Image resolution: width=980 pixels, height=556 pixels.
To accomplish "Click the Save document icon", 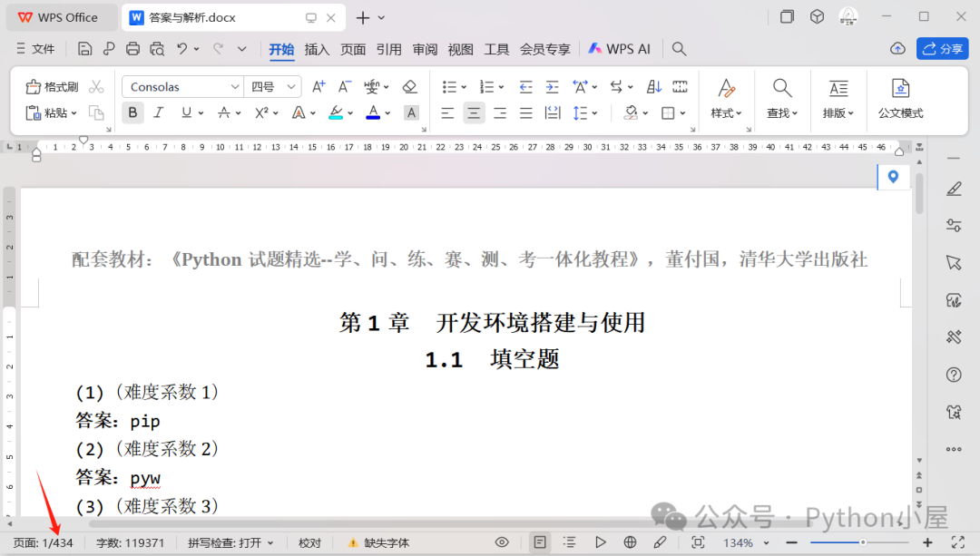I will click(84, 49).
